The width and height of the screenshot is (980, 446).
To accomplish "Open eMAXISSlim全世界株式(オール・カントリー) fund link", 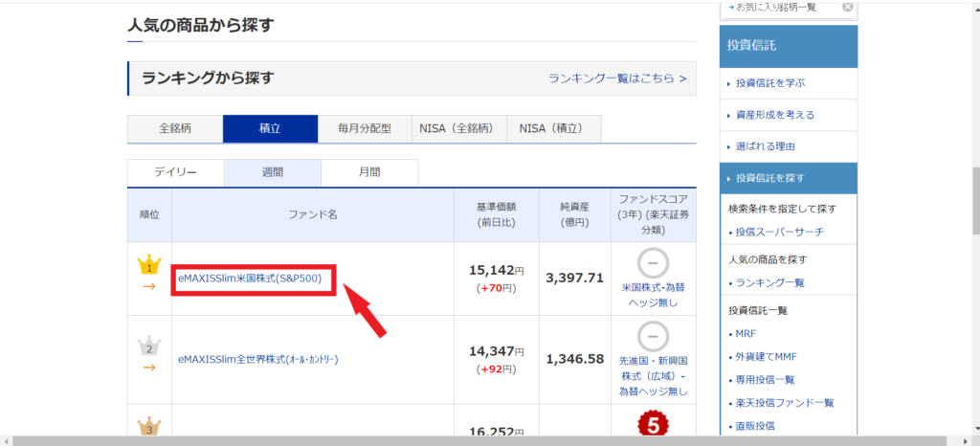I will (x=258, y=360).
